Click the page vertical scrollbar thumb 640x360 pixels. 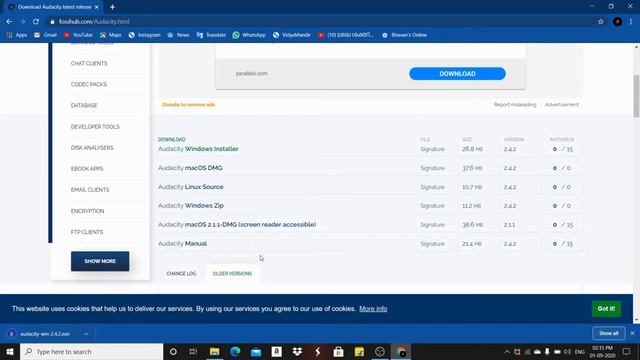tap(636, 96)
